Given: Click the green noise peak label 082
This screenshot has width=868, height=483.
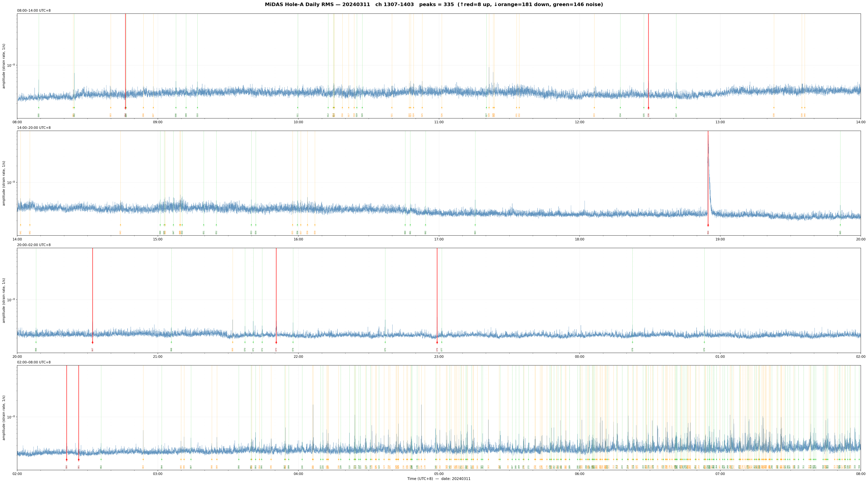Looking at the screenshot, I should coord(101,467).
